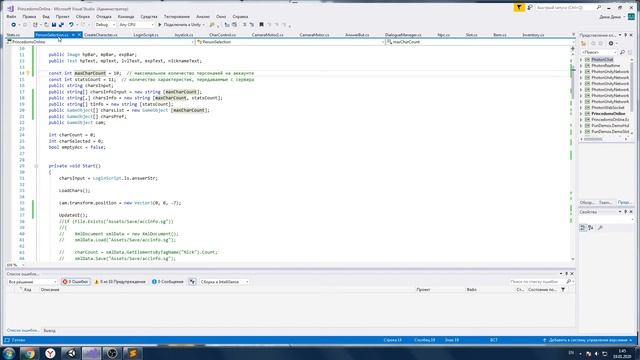This screenshot has height=360, width=640.
Task: Click the error list filter icon button
Action: (192, 282)
